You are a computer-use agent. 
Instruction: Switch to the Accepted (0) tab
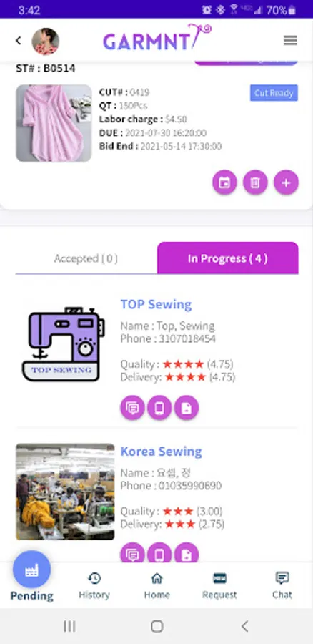pyautogui.click(x=86, y=258)
